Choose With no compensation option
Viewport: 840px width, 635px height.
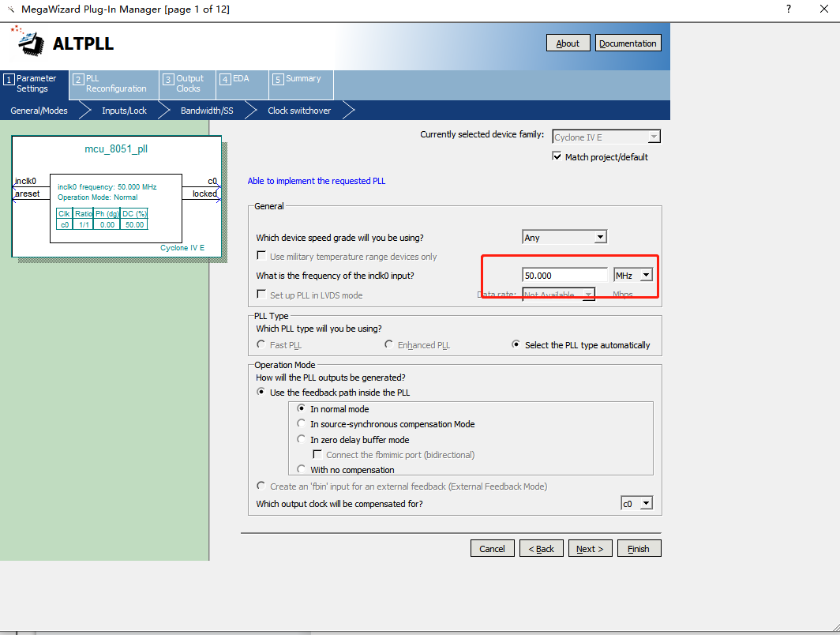[x=302, y=469]
